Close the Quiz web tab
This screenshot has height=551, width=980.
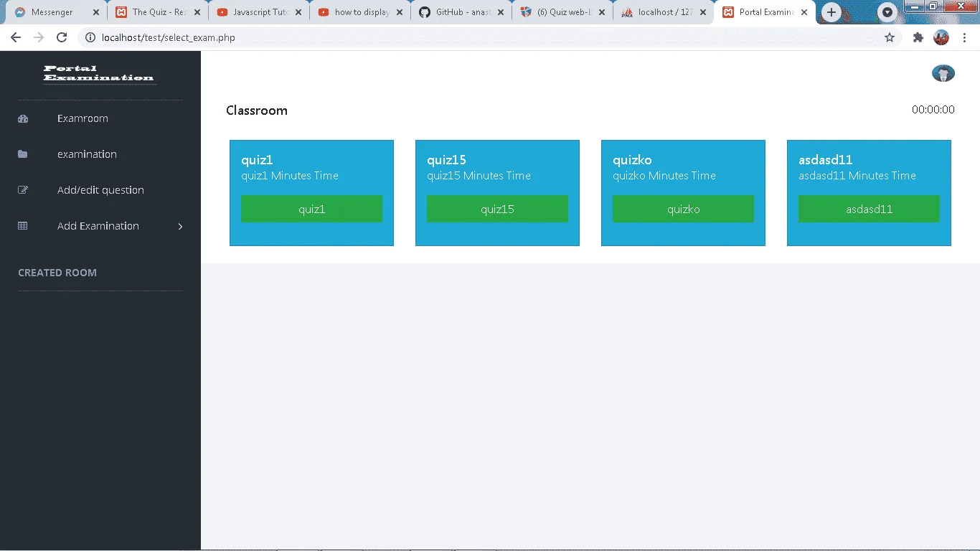pos(602,12)
